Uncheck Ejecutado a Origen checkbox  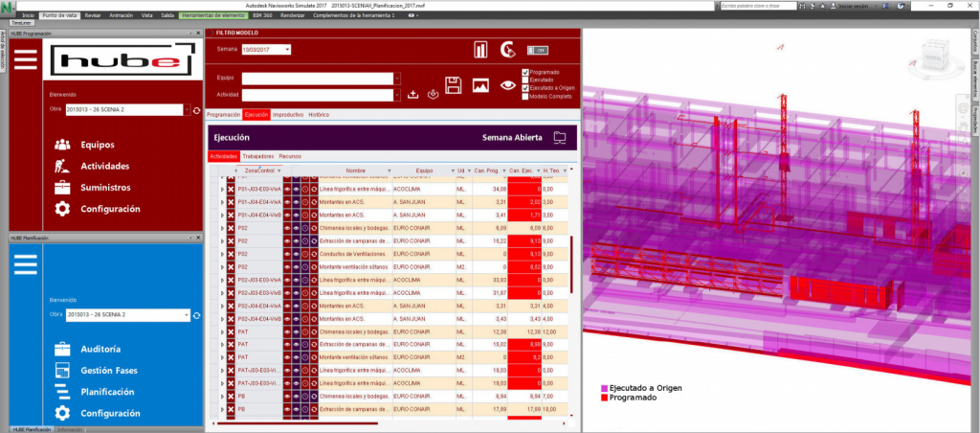(525, 88)
